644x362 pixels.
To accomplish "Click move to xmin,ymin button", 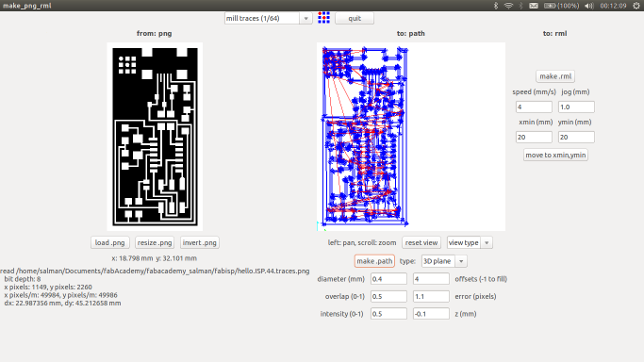I will tap(555, 156).
